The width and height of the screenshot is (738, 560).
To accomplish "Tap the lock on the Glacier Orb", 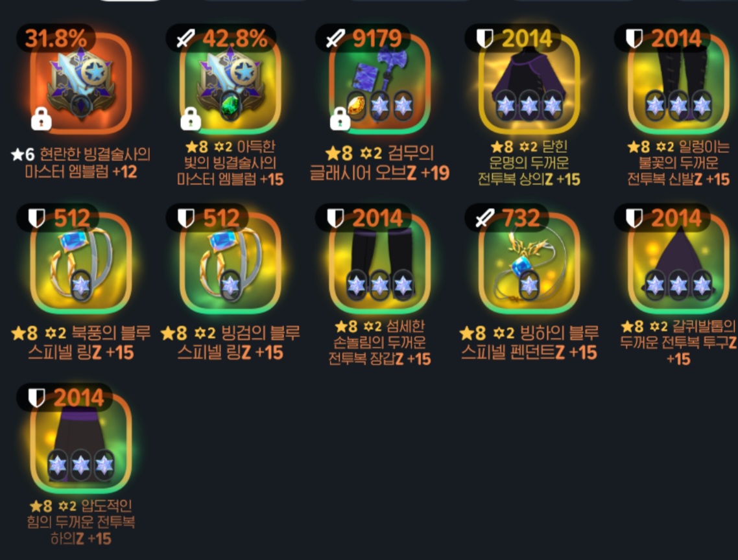I will pos(340,119).
